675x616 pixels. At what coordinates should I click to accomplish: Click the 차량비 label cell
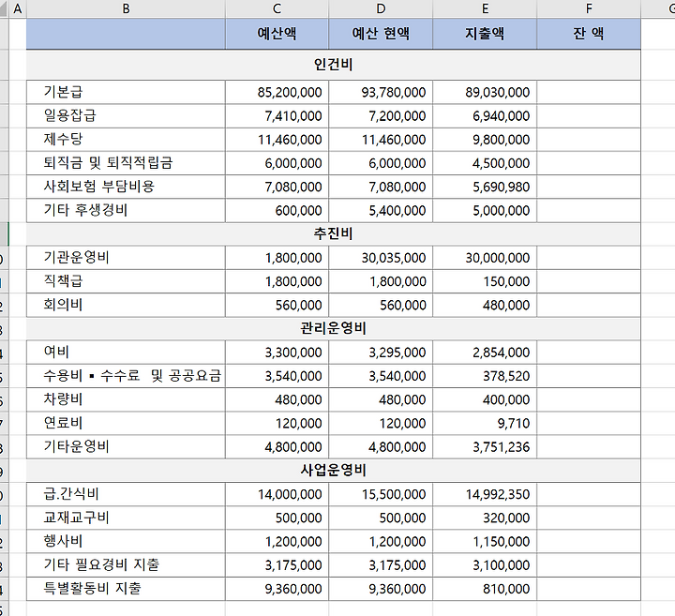126,399
